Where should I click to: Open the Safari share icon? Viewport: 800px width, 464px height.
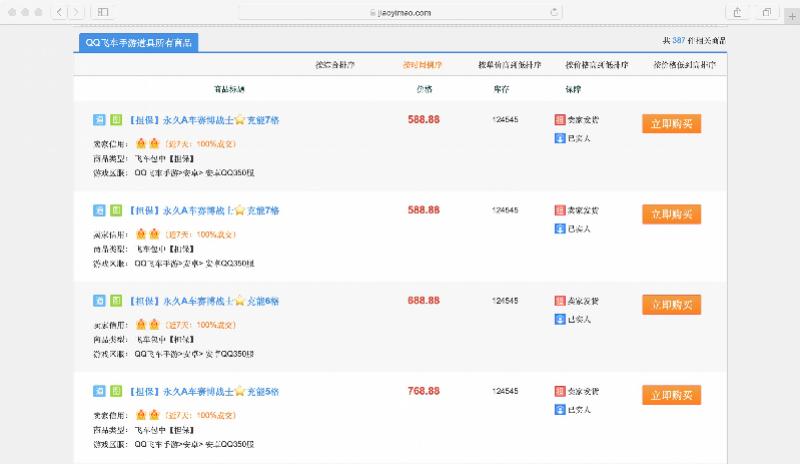click(737, 12)
